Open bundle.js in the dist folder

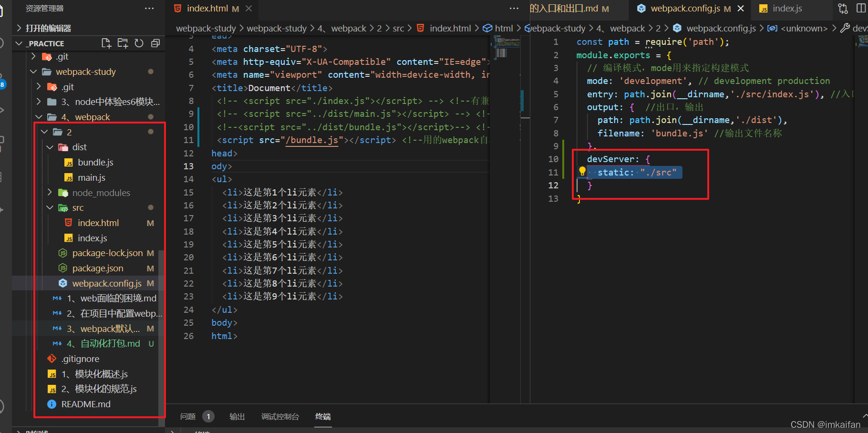[95, 163]
